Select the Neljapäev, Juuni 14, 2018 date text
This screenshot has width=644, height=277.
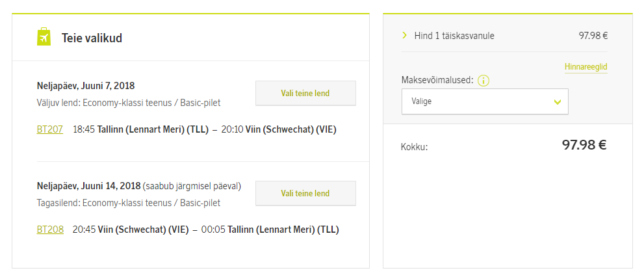pyautogui.click(x=88, y=186)
